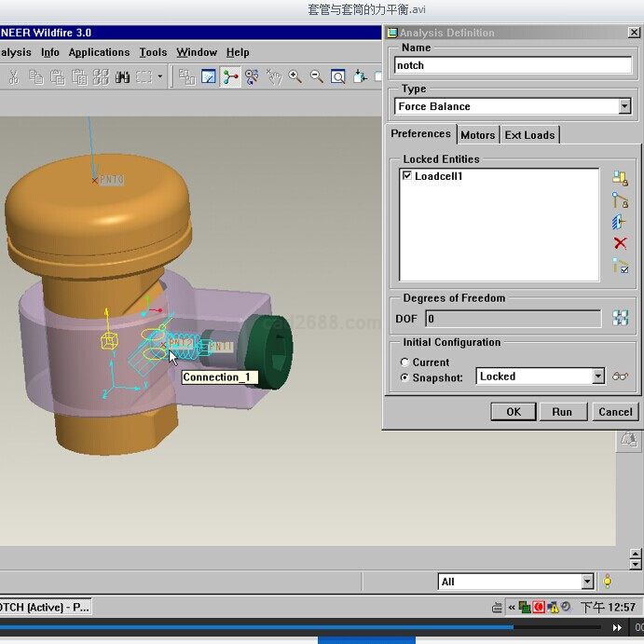
Task: Expand the Snapshot Locked dropdown list
Action: click(597, 377)
